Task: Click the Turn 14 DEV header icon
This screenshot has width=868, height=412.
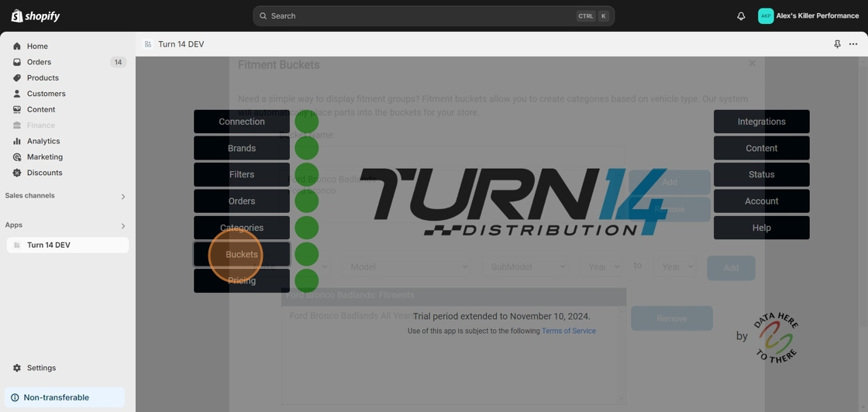Action: pos(148,44)
